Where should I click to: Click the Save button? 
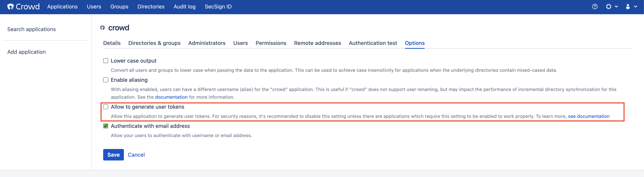113,155
